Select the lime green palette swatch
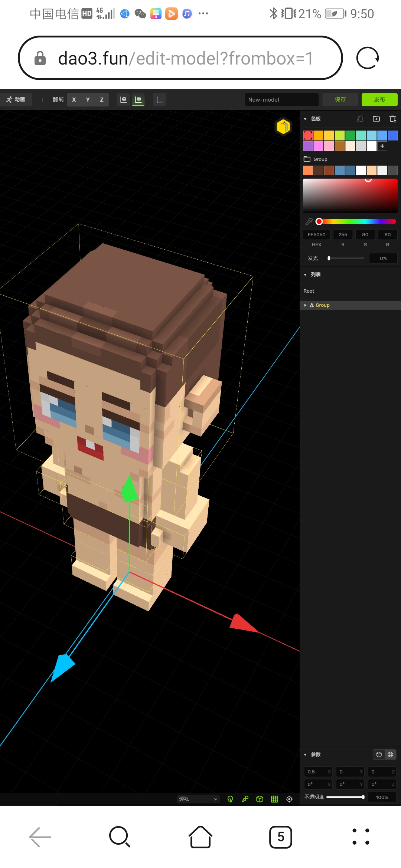 click(340, 135)
